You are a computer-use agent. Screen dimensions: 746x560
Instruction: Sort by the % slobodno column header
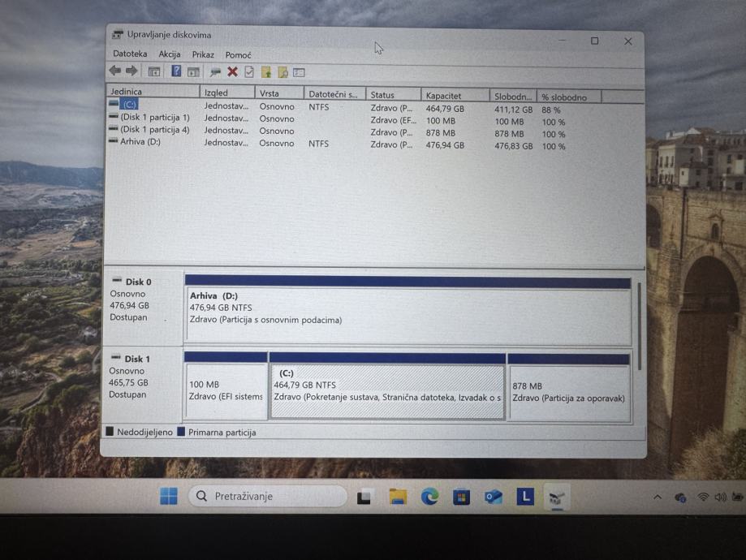[x=570, y=97]
